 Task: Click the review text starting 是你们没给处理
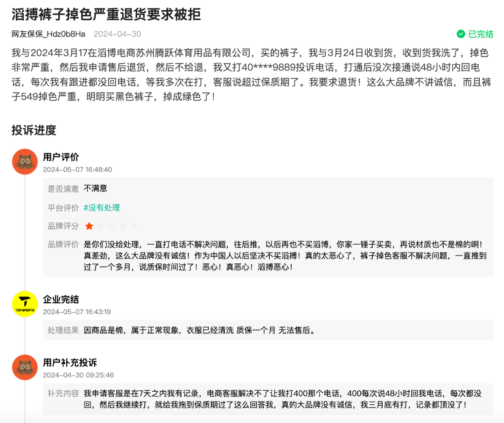click(285, 256)
